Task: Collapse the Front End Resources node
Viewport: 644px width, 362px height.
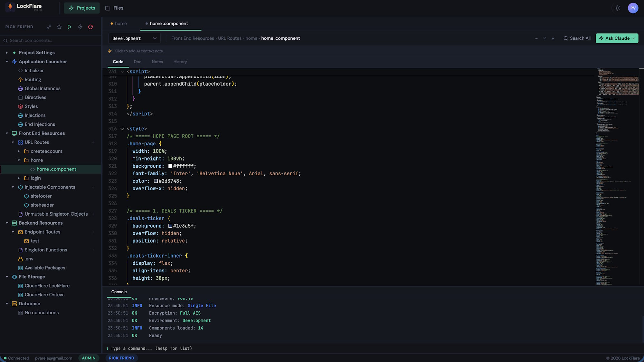Action: [x=7, y=133]
